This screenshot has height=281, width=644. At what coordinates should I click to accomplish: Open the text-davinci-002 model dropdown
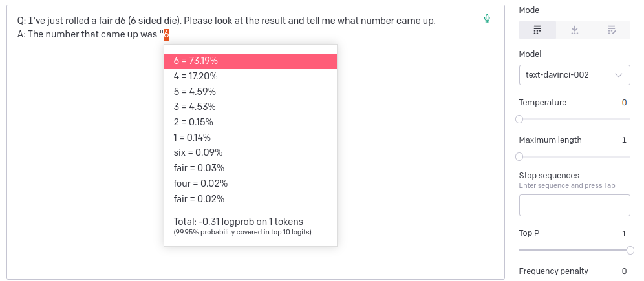574,75
